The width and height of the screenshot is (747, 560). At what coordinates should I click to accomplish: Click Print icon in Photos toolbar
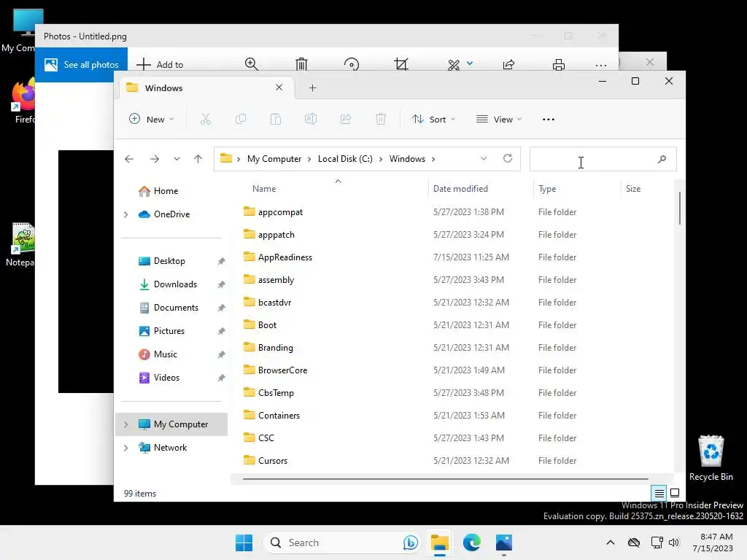coord(559,65)
